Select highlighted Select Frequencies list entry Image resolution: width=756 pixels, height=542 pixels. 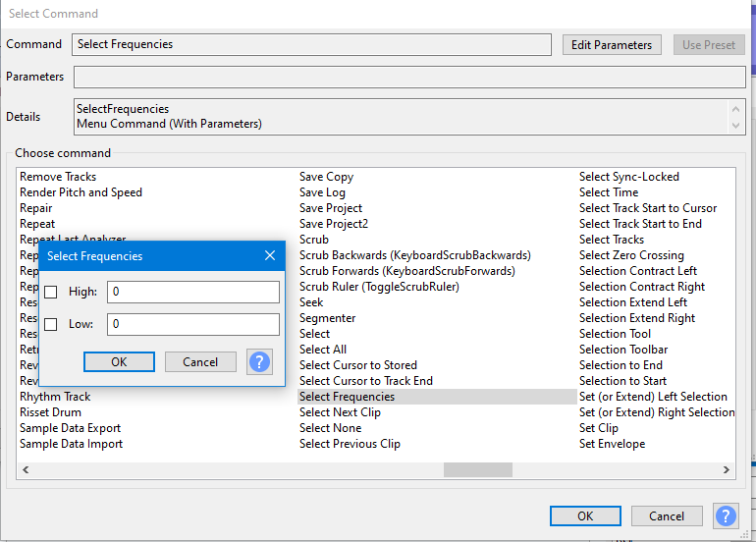(437, 397)
